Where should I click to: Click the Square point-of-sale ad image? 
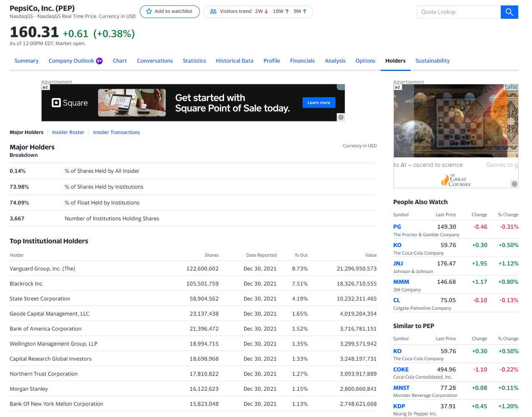[132, 103]
